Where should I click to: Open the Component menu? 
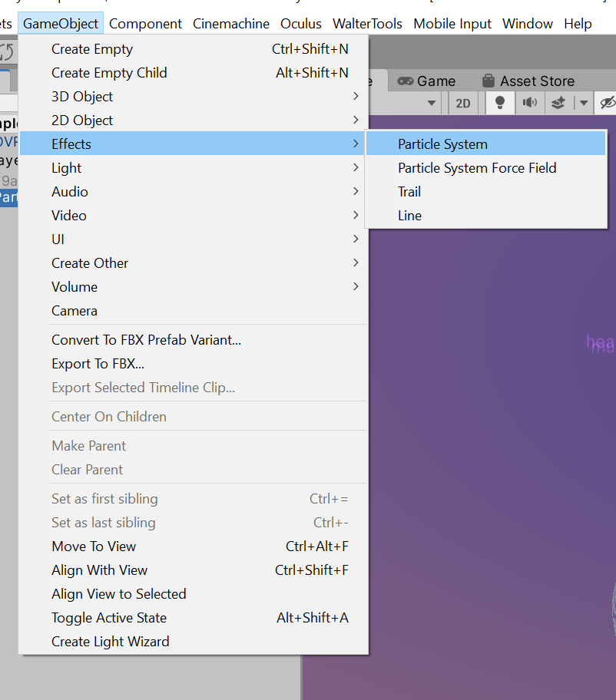point(145,23)
